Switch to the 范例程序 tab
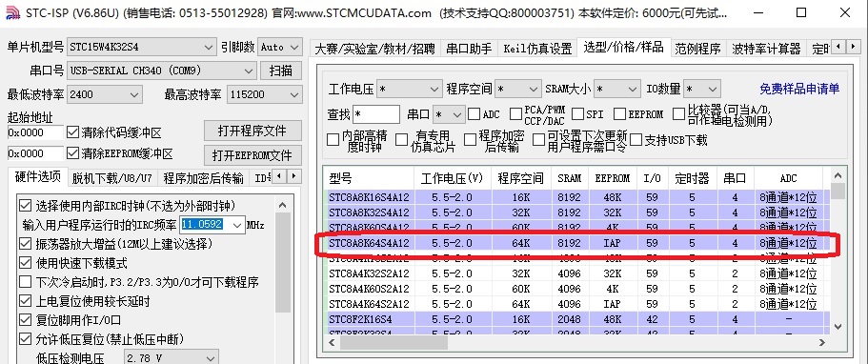The image size is (868, 364). [697, 49]
